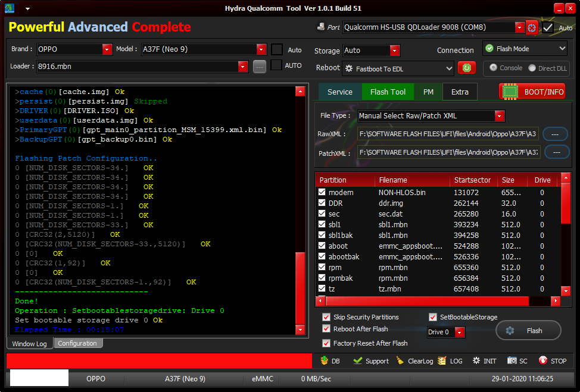The image size is (580, 392).
Task: Take a screenshot with SC camera icon
Action: [x=512, y=360]
